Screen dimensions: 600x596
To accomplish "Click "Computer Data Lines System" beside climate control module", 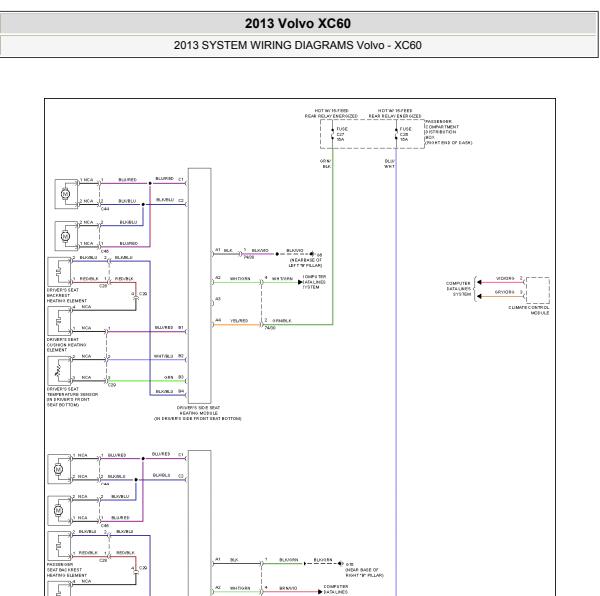I will tap(458, 289).
